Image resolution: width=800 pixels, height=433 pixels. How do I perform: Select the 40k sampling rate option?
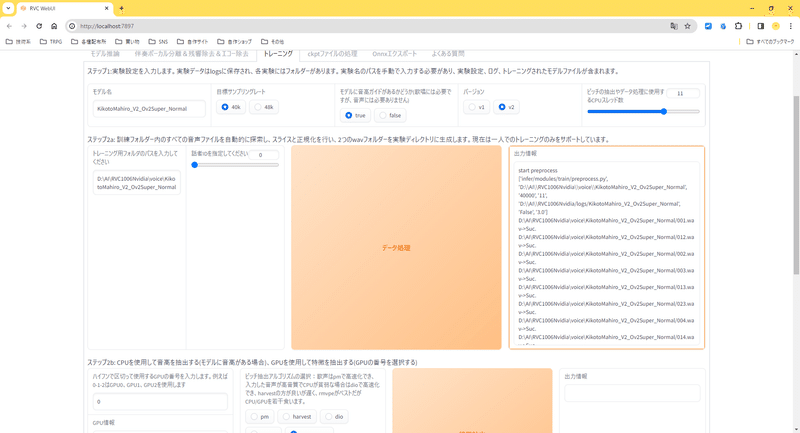point(231,107)
